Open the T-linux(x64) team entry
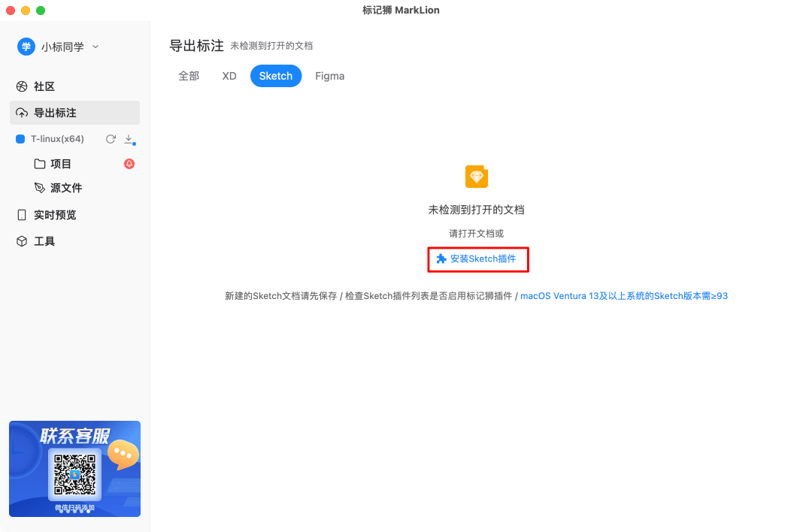The width and height of the screenshot is (803, 532). coord(57,139)
